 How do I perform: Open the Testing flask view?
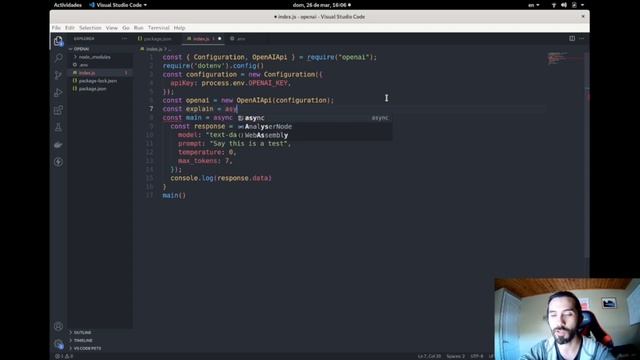(58, 127)
